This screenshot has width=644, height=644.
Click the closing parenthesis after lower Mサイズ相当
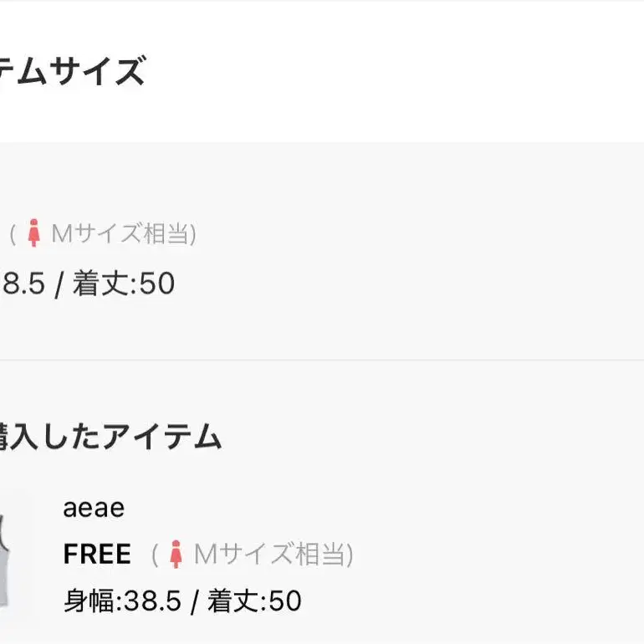point(350,555)
